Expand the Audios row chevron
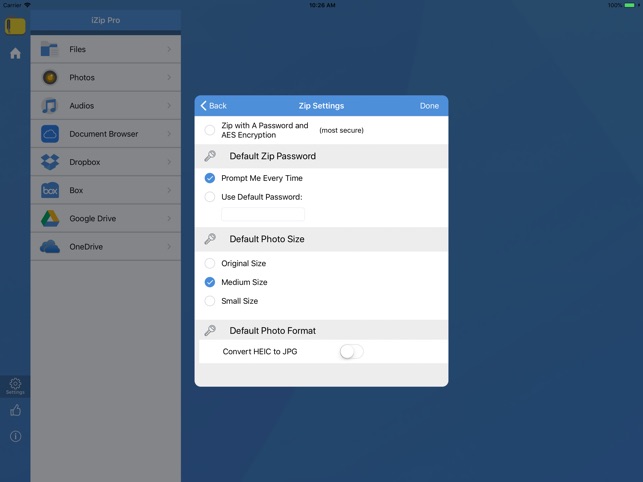643x482 pixels. coord(169,105)
